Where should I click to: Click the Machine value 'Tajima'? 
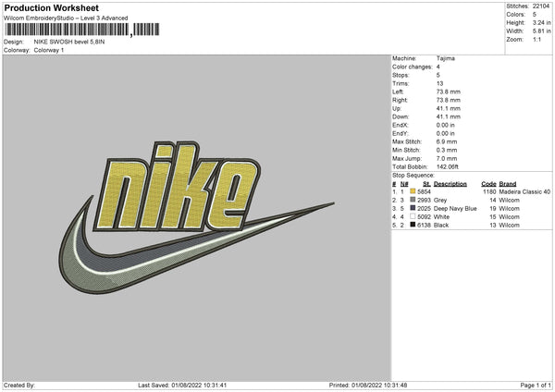(446, 58)
